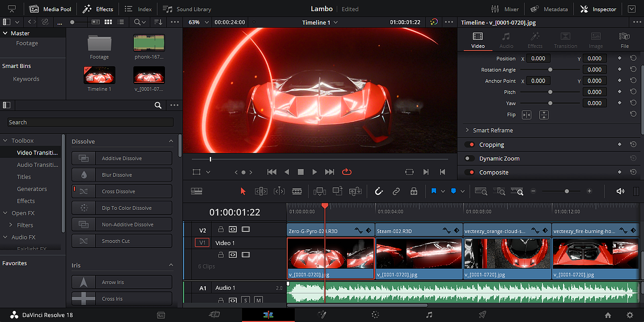Enable the Dynamic Zoom toggle
644x322 pixels.
tap(470, 158)
